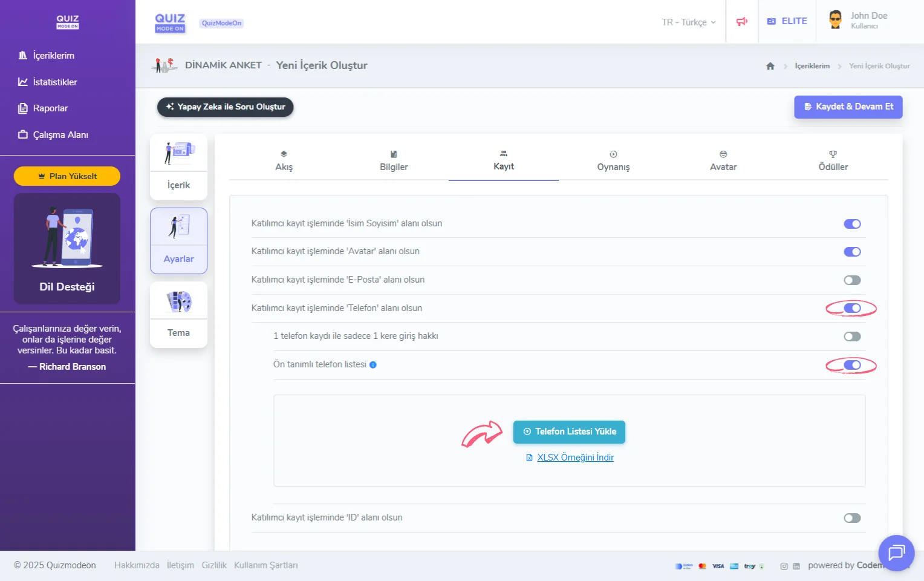The image size is (924, 581).
Task: Open the TR - Türkçe language dropdown
Action: tap(687, 22)
